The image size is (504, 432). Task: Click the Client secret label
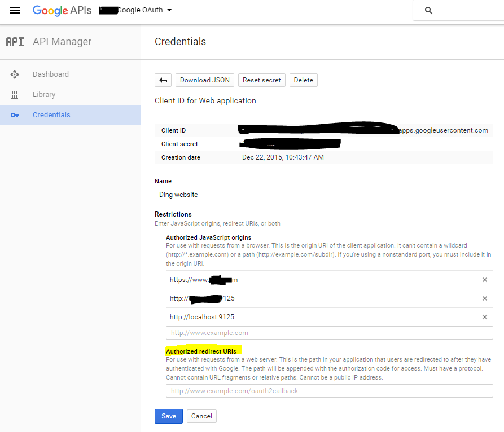pos(179,144)
